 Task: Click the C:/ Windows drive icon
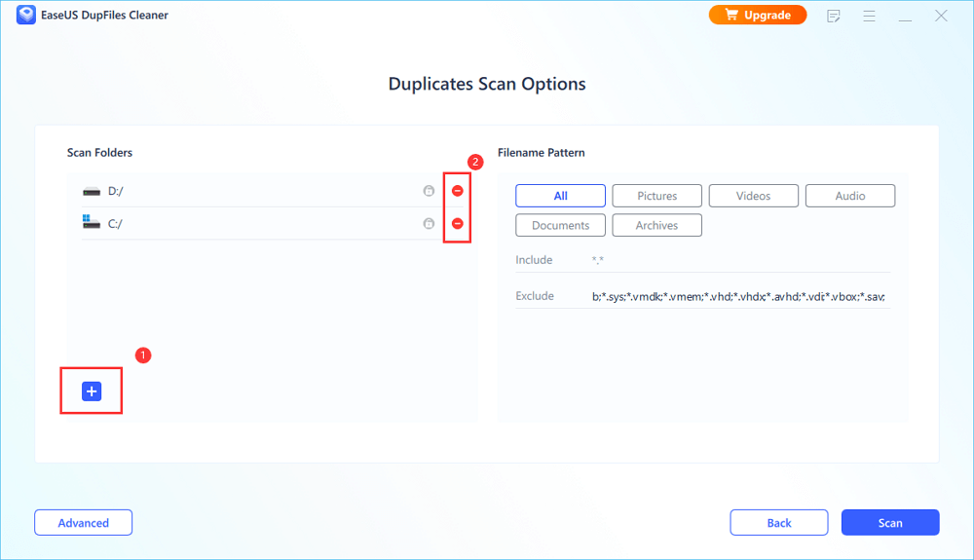click(92, 222)
